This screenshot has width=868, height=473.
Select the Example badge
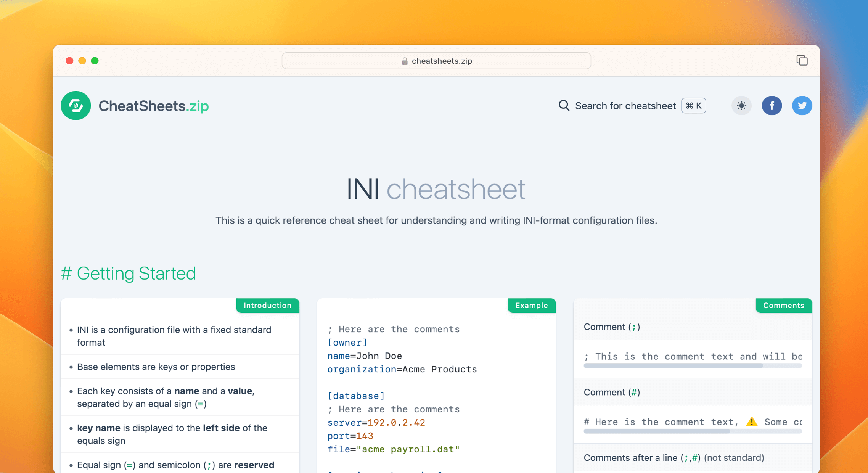point(531,305)
